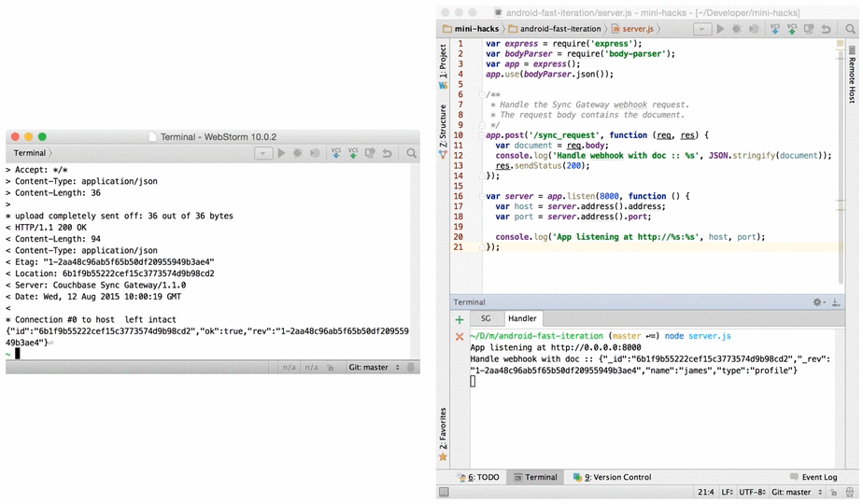Screen dimensions: 863x504
Task: Open Git: master selector in Terminal window
Action: pyautogui.click(x=374, y=368)
